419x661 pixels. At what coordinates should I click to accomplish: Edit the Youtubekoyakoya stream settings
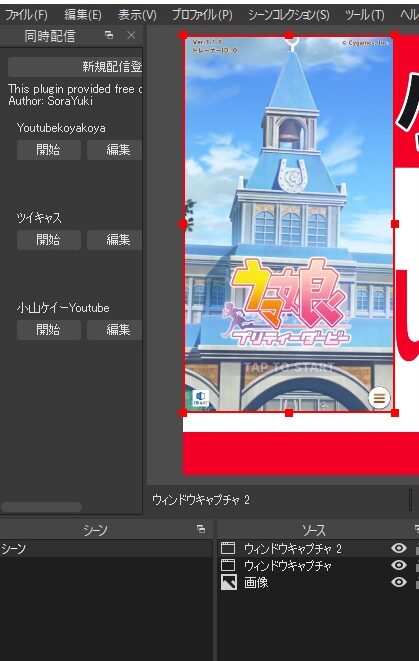pyautogui.click(x=115, y=150)
